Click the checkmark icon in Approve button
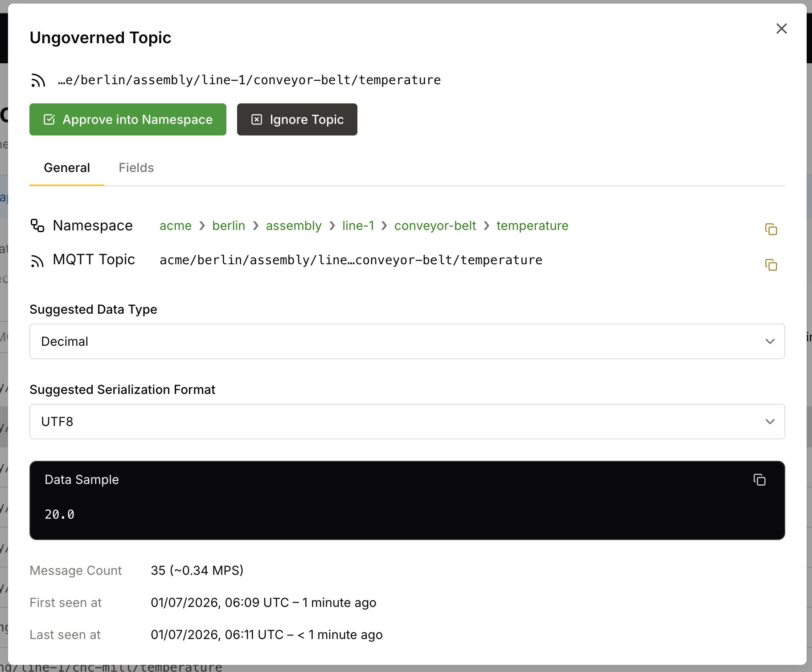812x672 pixels. tap(49, 119)
